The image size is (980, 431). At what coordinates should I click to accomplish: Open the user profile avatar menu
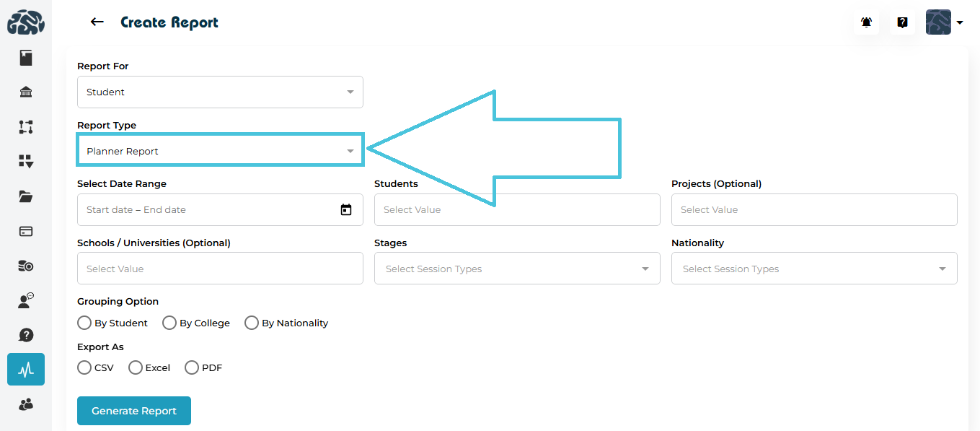click(944, 22)
